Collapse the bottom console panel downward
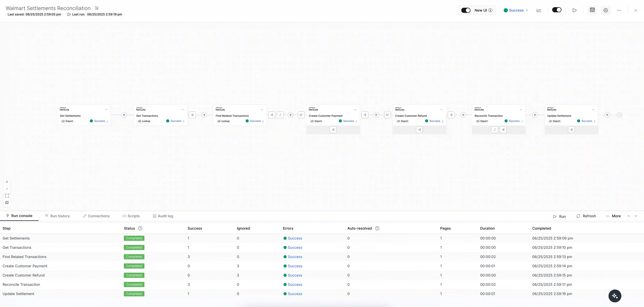This screenshot has height=307, width=644. [636, 216]
